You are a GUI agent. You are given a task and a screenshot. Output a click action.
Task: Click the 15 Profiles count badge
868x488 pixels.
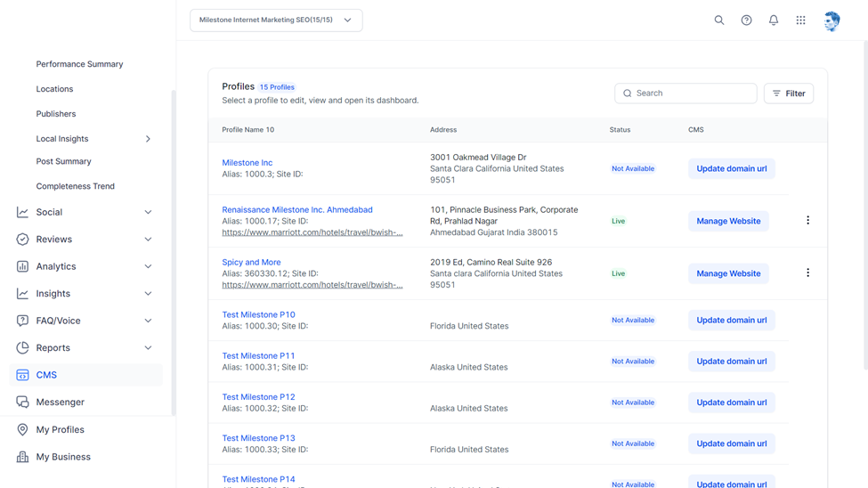point(277,87)
